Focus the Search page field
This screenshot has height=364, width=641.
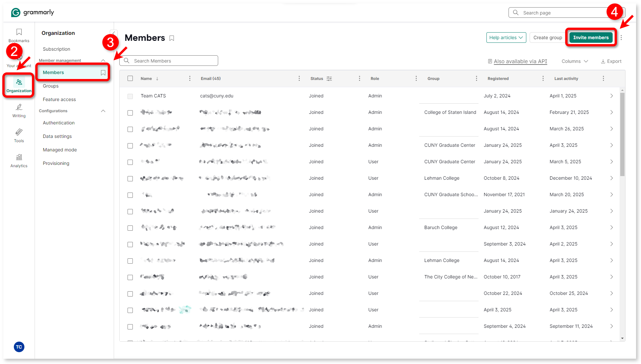(567, 13)
